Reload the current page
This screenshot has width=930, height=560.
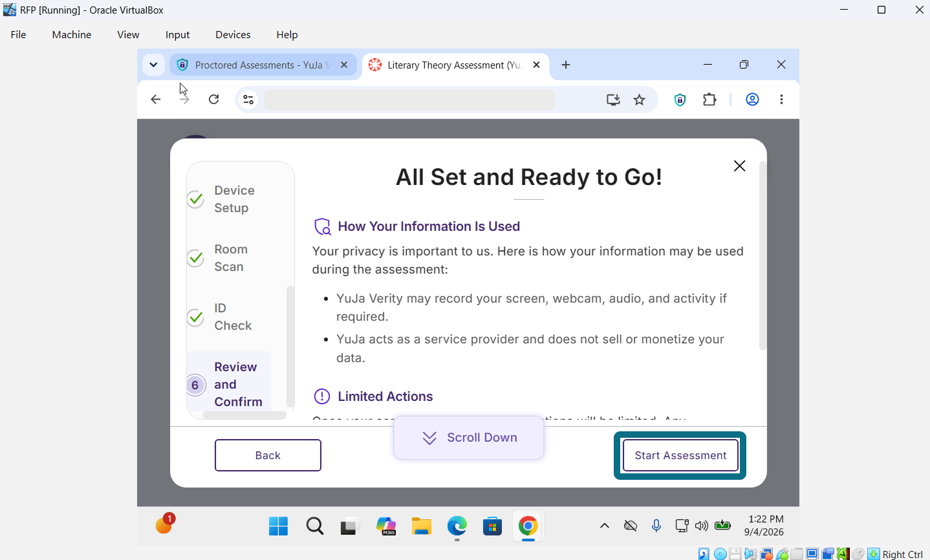click(x=214, y=100)
